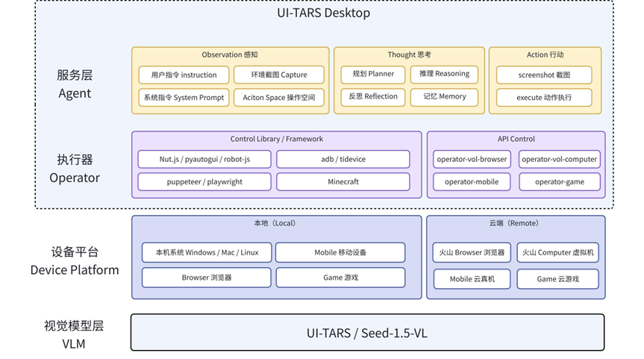Select the 规划 Planner box
The image size is (644, 359).
[373, 74]
